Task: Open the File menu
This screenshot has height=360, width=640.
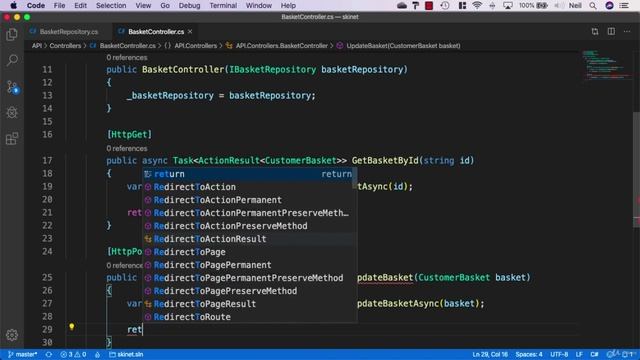Action: (59, 6)
